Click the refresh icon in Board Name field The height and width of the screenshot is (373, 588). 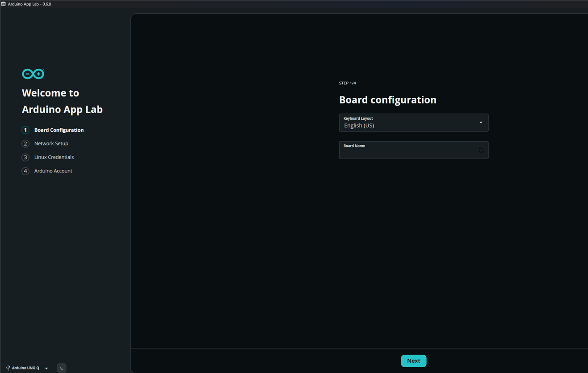[x=481, y=150]
